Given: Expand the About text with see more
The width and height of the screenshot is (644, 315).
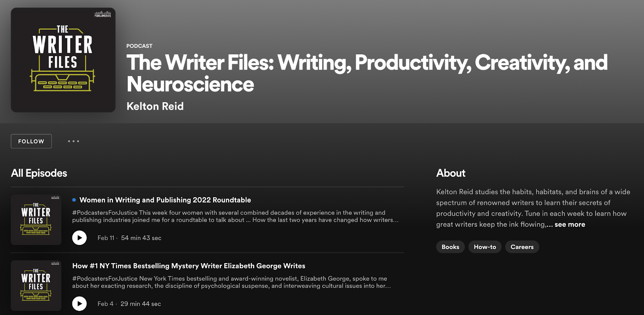Looking at the screenshot, I should (x=570, y=224).
